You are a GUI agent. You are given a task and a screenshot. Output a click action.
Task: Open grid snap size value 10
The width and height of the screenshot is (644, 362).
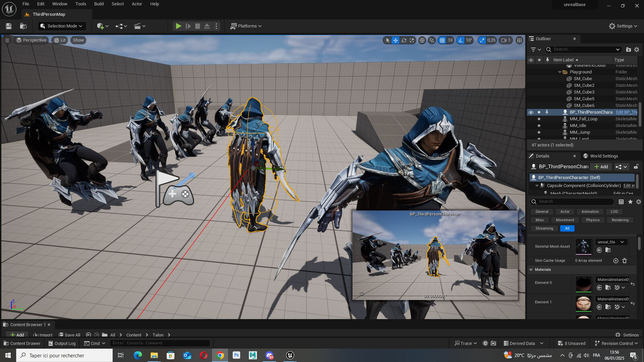click(x=450, y=40)
